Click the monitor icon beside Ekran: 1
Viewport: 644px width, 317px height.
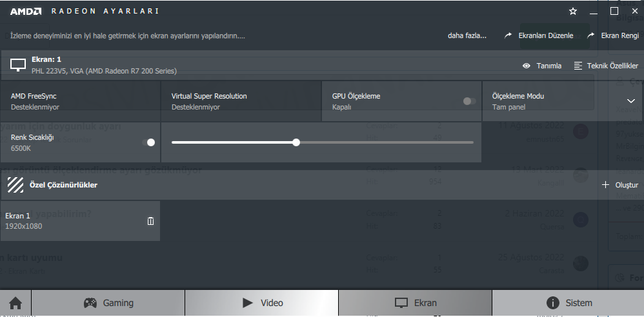pos(18,65)
